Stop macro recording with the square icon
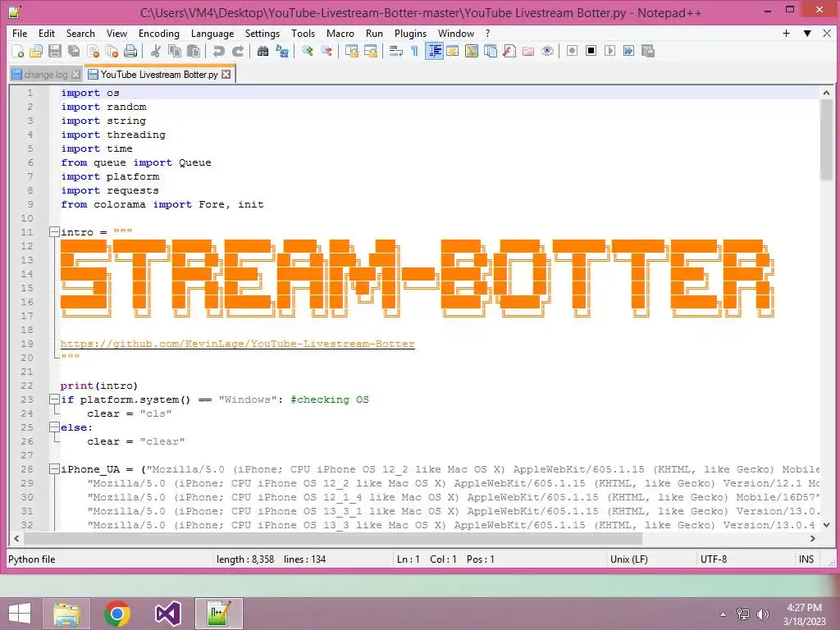This screenshot has width=840, height=630. tap(591, 51)
